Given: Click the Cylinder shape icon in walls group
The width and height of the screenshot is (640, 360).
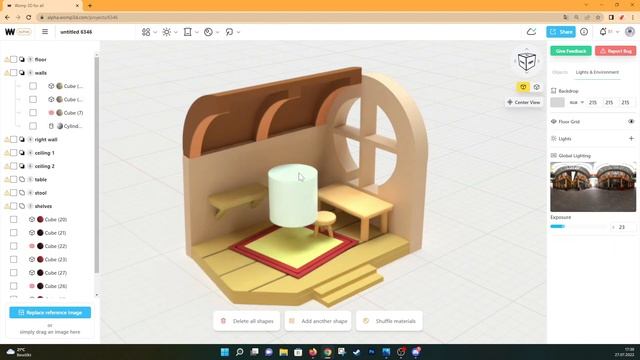Looking at the screenshot, I should (51, 126).
